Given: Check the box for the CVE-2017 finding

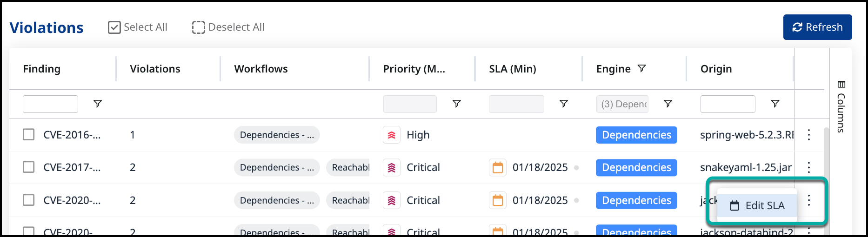Looking at the screenshot, I should point(29,167).
